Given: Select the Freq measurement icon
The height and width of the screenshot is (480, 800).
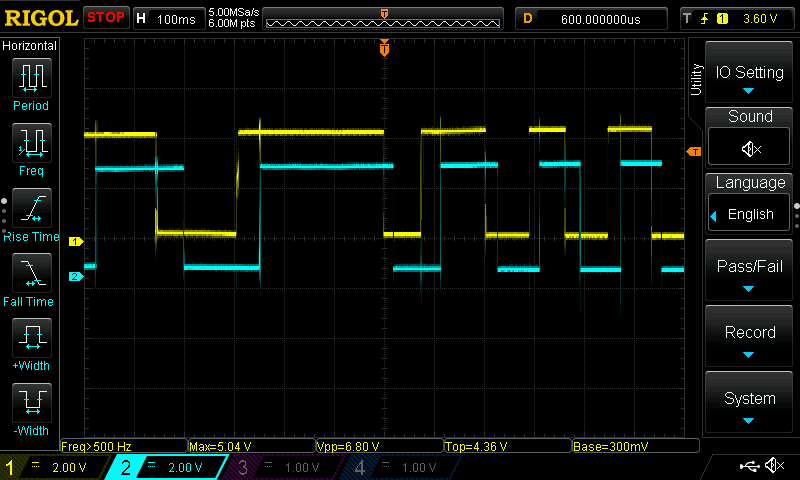Looking at the screenshot, I should [x=31, y=142].
